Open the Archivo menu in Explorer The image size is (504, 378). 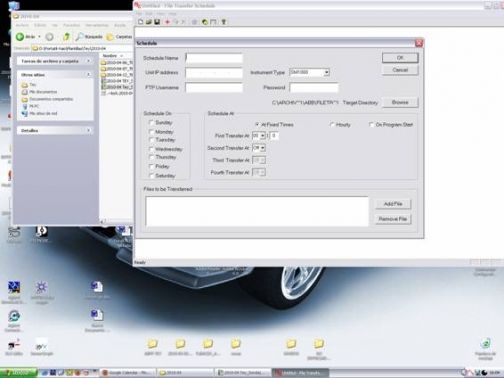coord(22,25)
